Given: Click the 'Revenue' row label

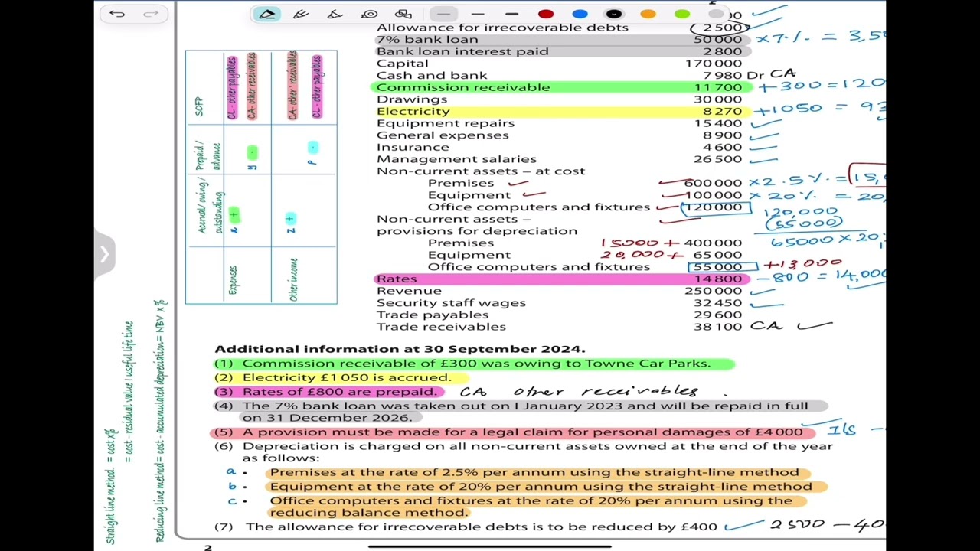Looking at the screenshot, I should [x=408, y=291].
